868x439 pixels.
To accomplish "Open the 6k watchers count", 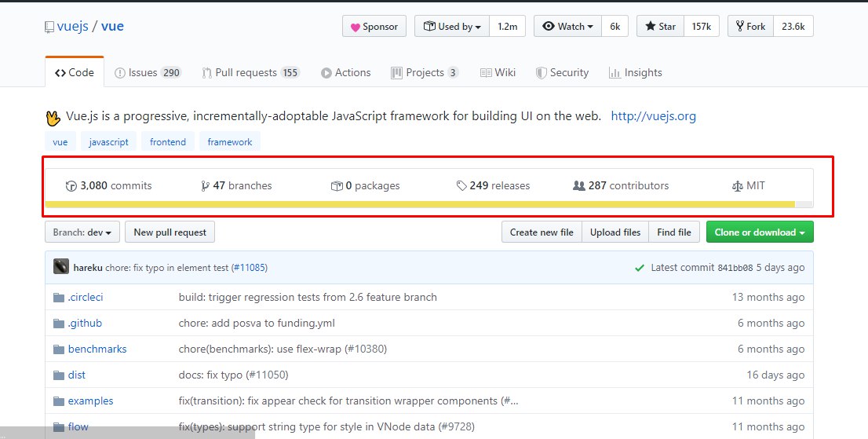I will point(615,27).
